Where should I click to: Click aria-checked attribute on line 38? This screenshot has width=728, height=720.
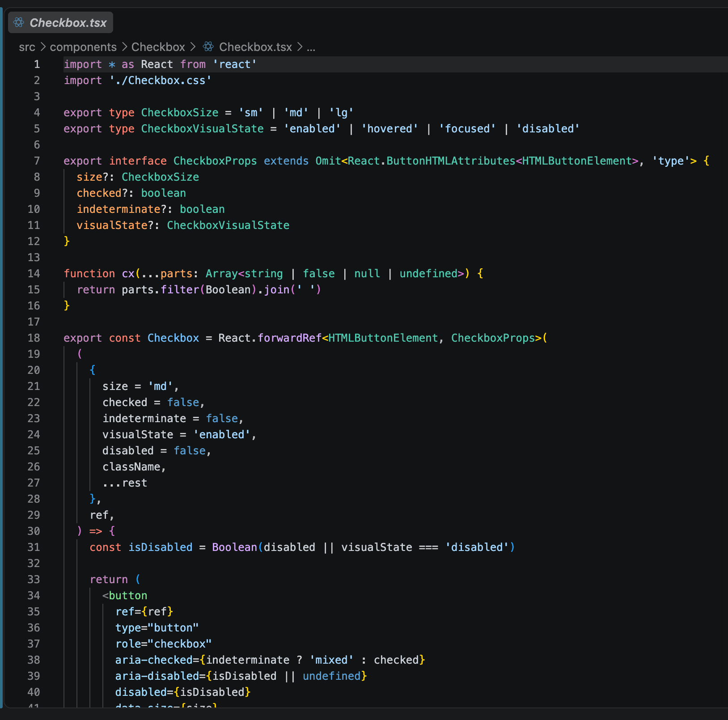154,660
